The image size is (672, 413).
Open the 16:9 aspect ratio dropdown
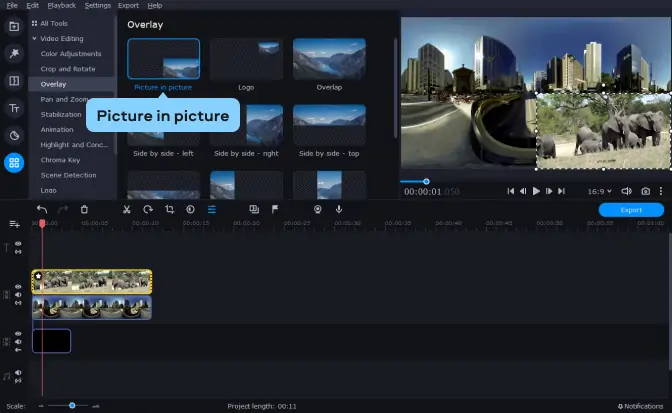(x=596, y=191)
